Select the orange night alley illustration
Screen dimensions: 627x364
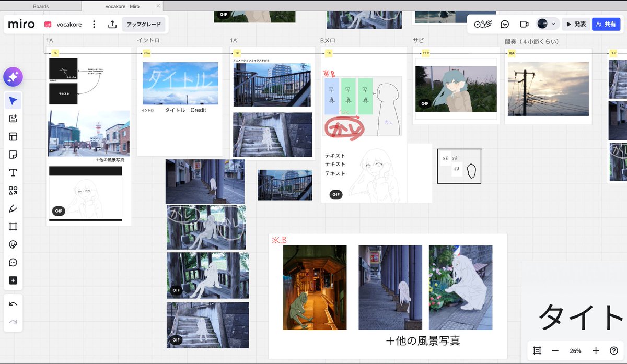click(x=315, y=287)
